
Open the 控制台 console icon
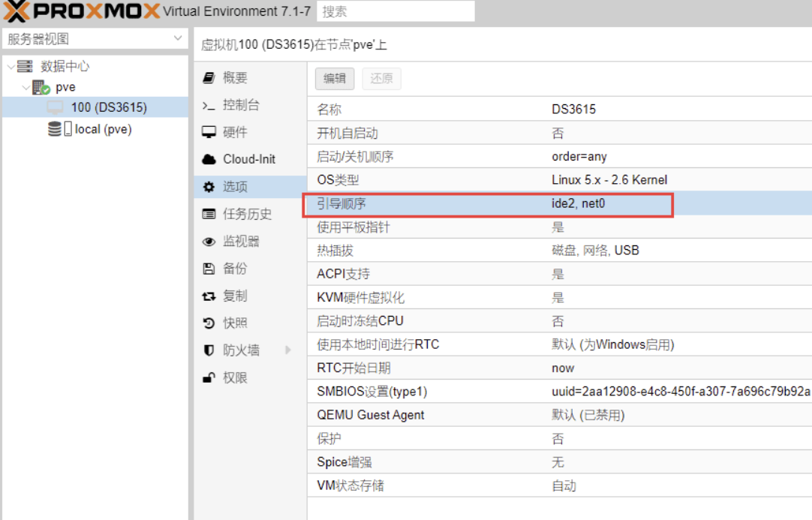pyautogui.click(x=209, y=106)
